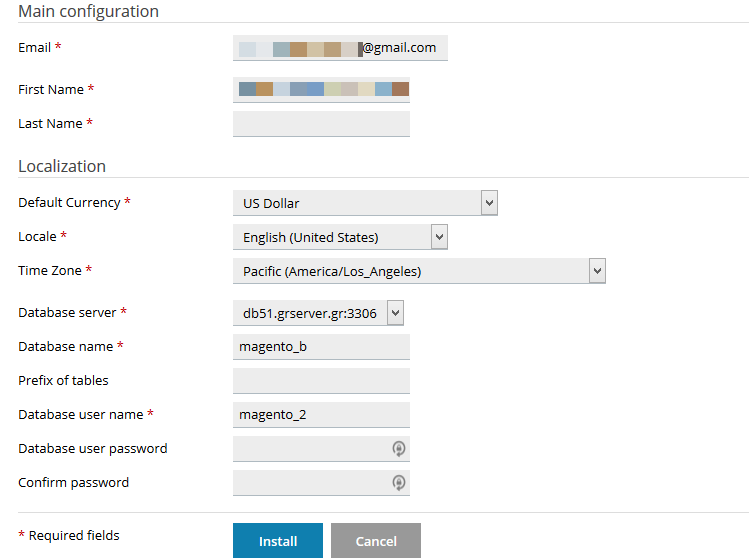Focus the Confirm password field
The width and height of the screenshot is (749, 558).
321,483
